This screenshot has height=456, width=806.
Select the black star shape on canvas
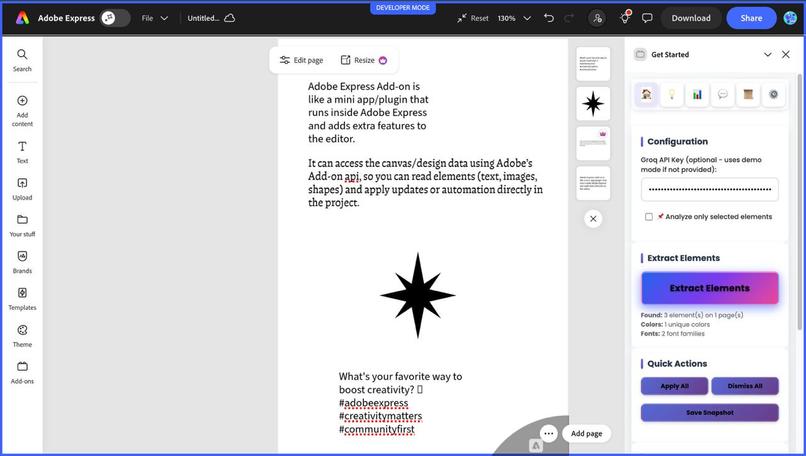418,295
